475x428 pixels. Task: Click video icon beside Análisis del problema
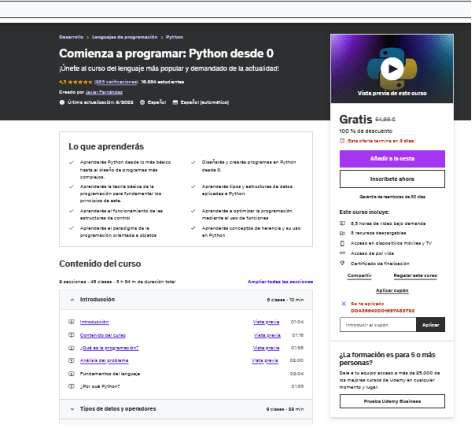71,361
